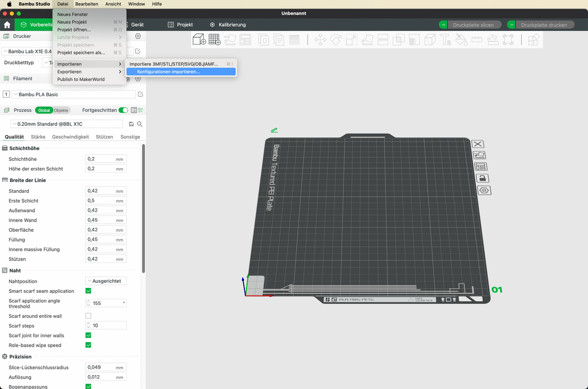Screen dimensions: 588x389
Task: Add a new plate with grid icon
Action: point(214,40)
